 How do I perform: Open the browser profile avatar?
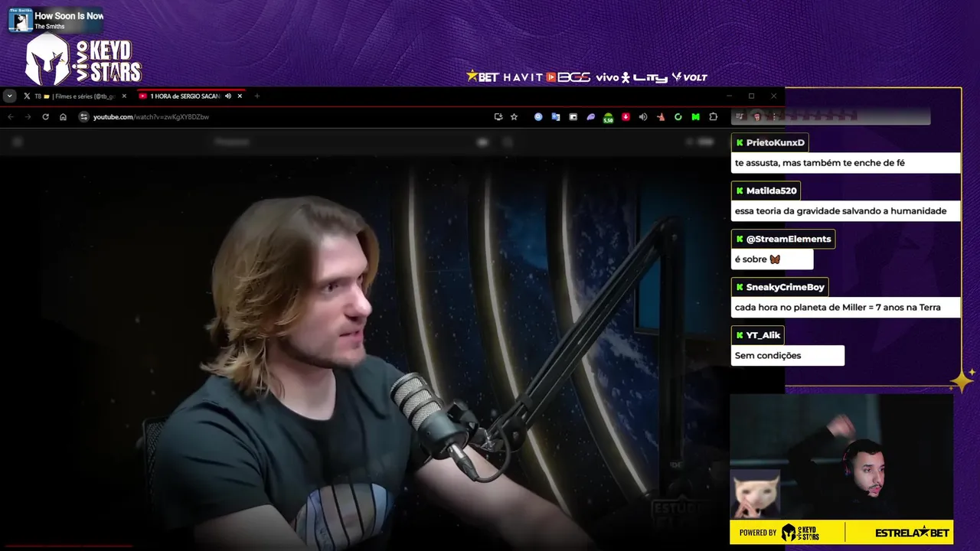click(x=757, y=116)
